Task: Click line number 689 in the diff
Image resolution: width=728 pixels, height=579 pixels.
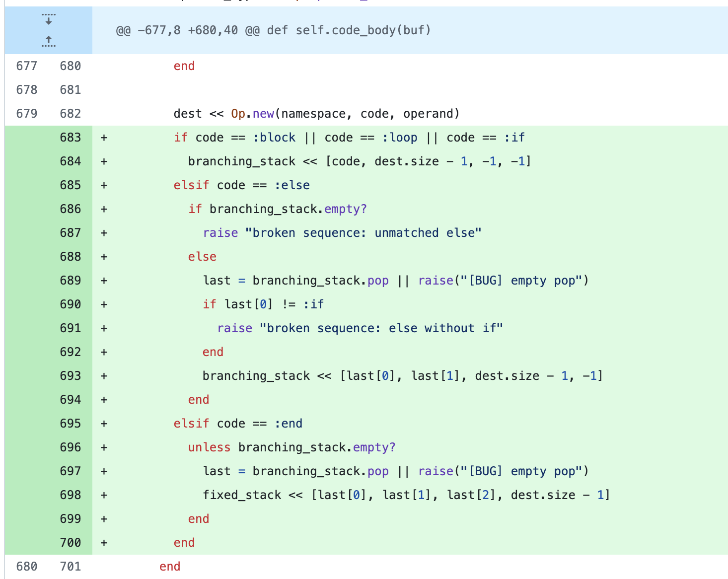Action: pos(70,281)
